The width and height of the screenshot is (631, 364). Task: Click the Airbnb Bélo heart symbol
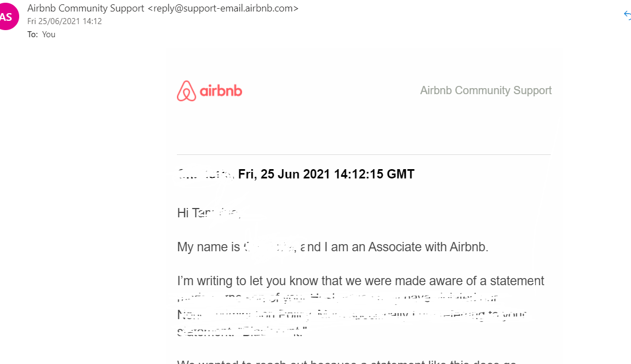[185, 90]
